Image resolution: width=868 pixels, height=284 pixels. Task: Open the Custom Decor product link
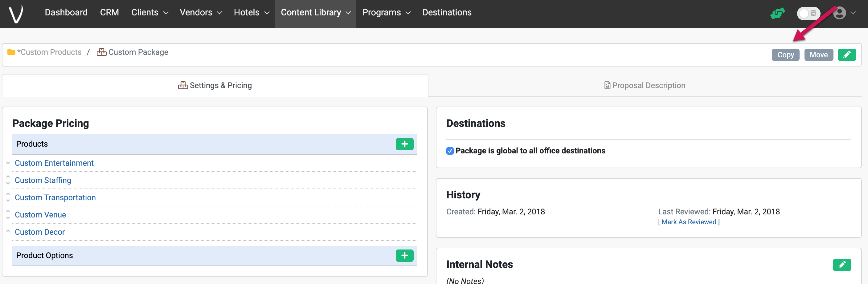[40, 232]
